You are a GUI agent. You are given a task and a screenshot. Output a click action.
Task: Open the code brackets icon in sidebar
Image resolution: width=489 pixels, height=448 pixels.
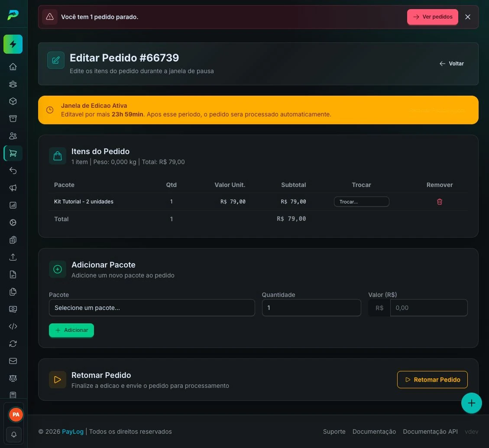[x=13, y=326]
